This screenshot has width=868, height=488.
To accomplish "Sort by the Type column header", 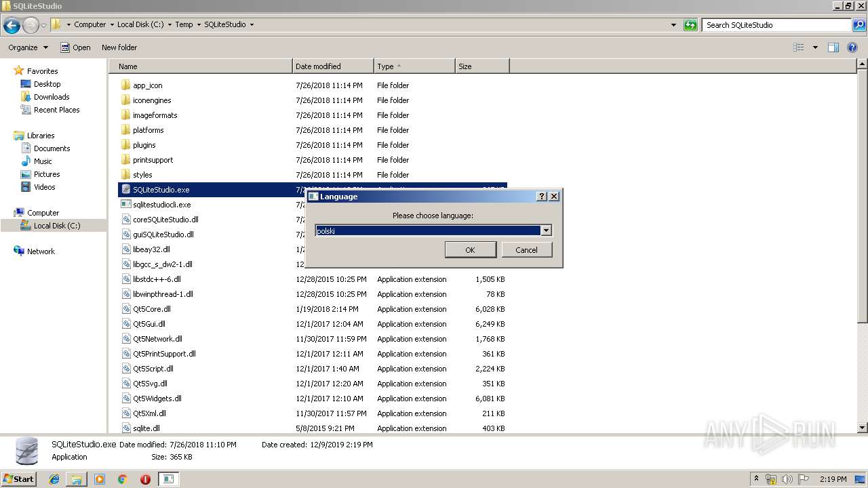I will coord(414,66).
